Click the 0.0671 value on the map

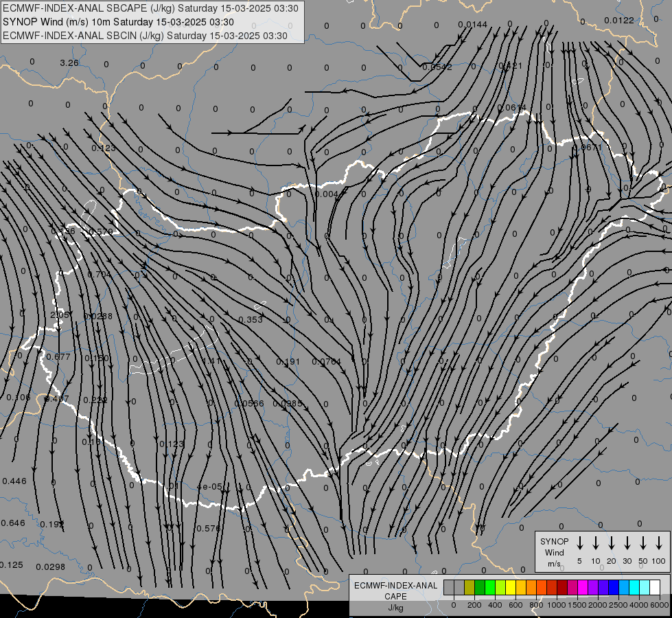pyautogui.click(x=588, y=147)
